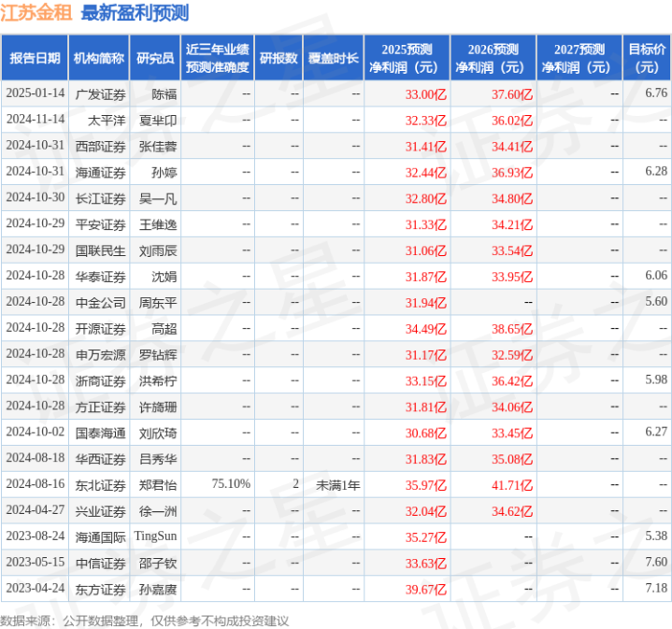Click the 方正证券 institution cell

(100, 407)
